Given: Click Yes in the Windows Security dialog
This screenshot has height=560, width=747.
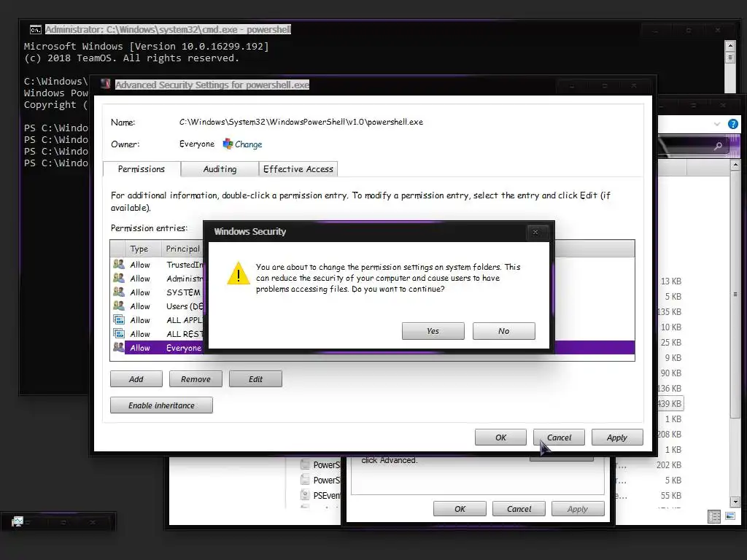Looking at the screenshot, I should (433, 331).
